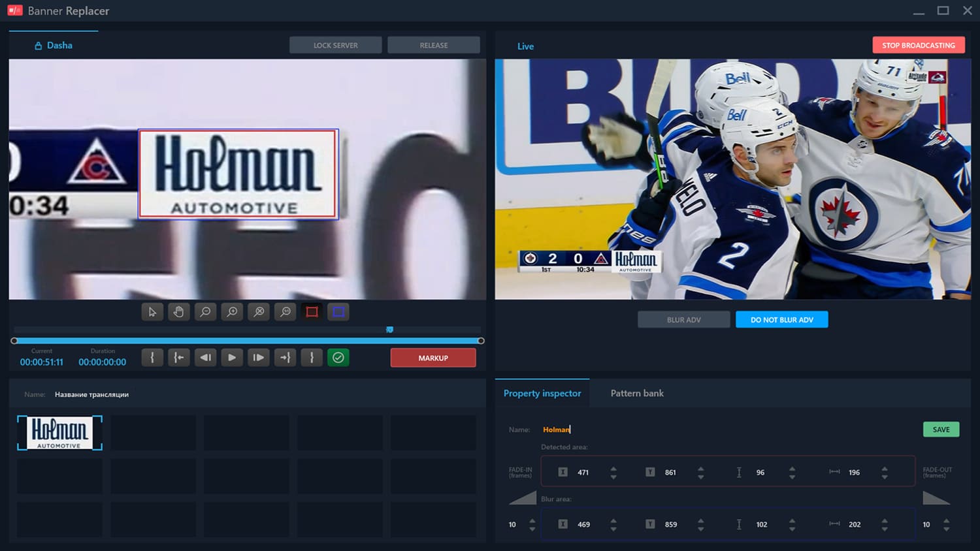This screenshot has width=980, height=551.
Task: Decrease Detected area Y value 861
Action: click(x=701, y=477)
